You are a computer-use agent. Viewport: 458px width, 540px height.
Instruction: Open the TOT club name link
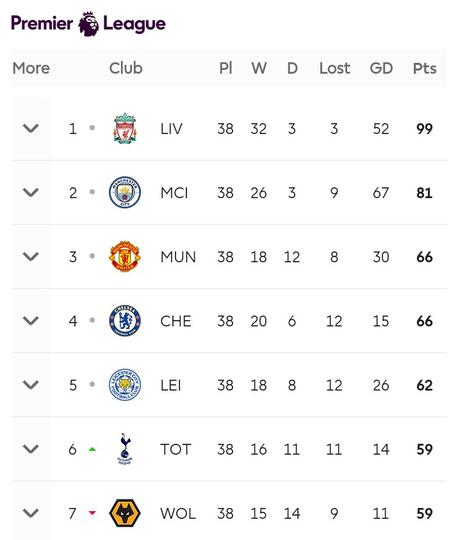coord(175,449)
